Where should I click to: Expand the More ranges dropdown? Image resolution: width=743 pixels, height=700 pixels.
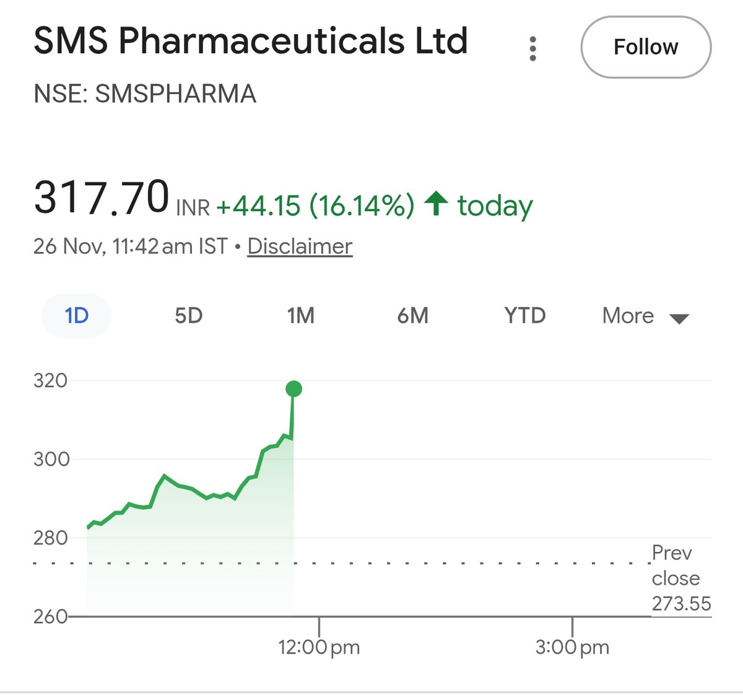coord(645,316)
